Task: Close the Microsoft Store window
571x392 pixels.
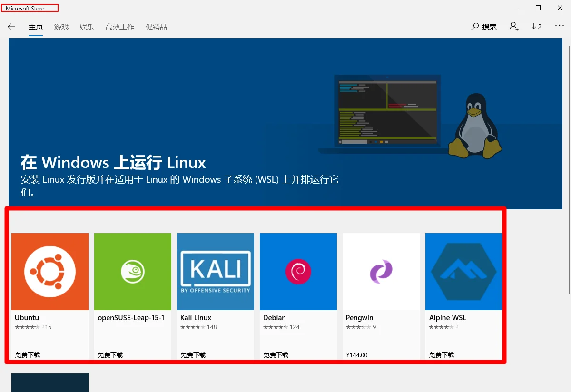Action: point(560,8)
